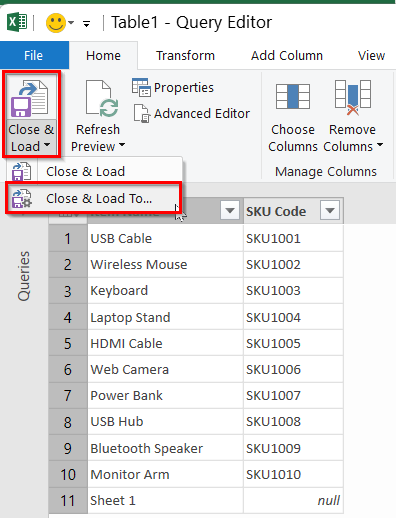Screen dimensions: 396x518
Task: Select row number 5 header
Action: [x=68, y=343]
